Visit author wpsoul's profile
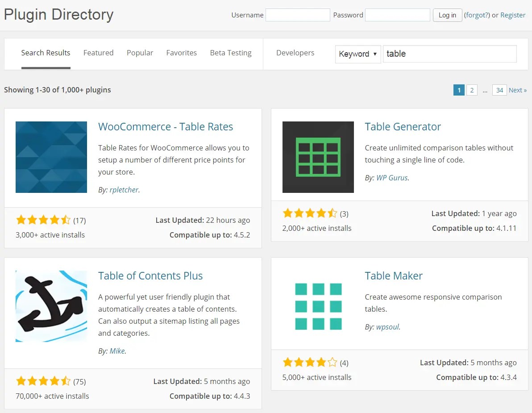Image resolution: width=532 pixels, height=413 pixels. point(387,327)
